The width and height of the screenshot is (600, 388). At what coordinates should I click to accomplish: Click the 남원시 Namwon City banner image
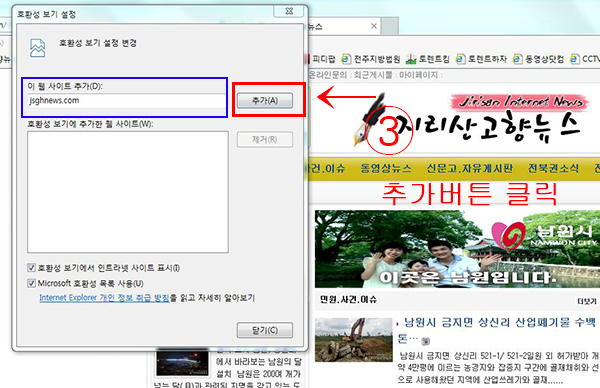point(457,249)
